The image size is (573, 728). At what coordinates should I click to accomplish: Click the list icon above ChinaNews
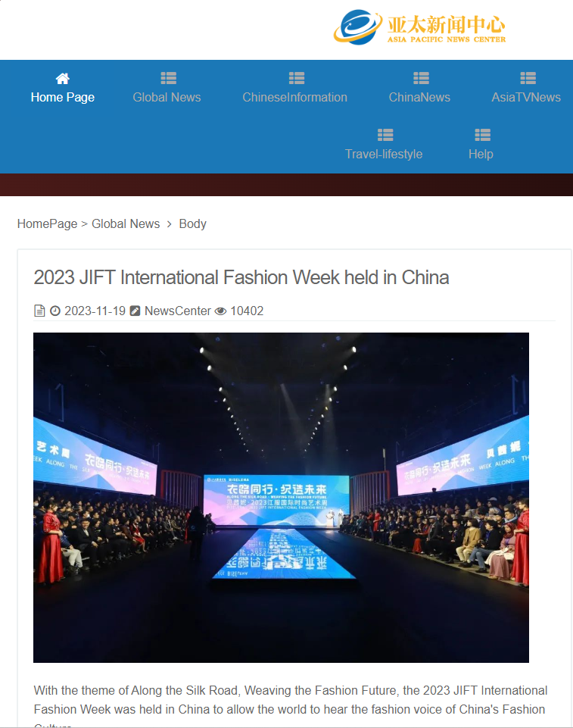click(x=422, y=78)
